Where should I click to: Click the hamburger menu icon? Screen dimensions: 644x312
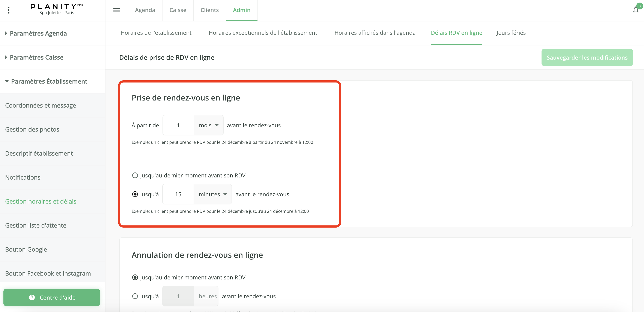116,10
